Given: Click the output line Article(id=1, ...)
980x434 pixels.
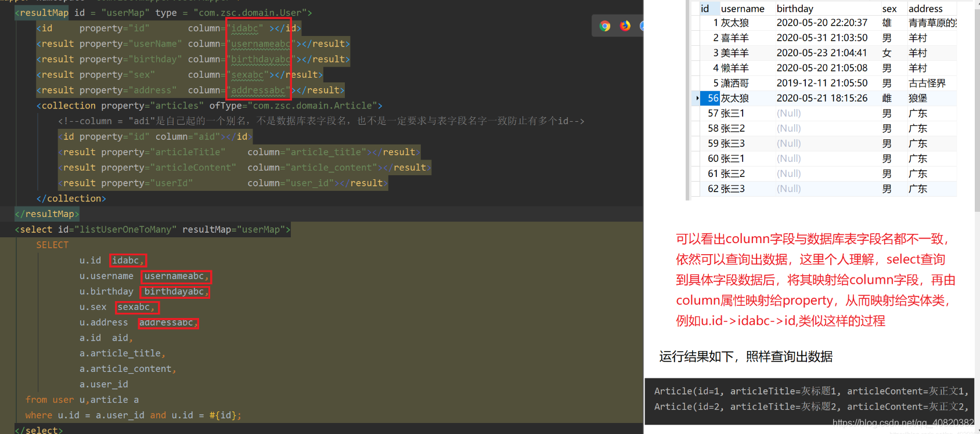Looking at the screenshot, I should pyautogui.click(x=812, y=391).
